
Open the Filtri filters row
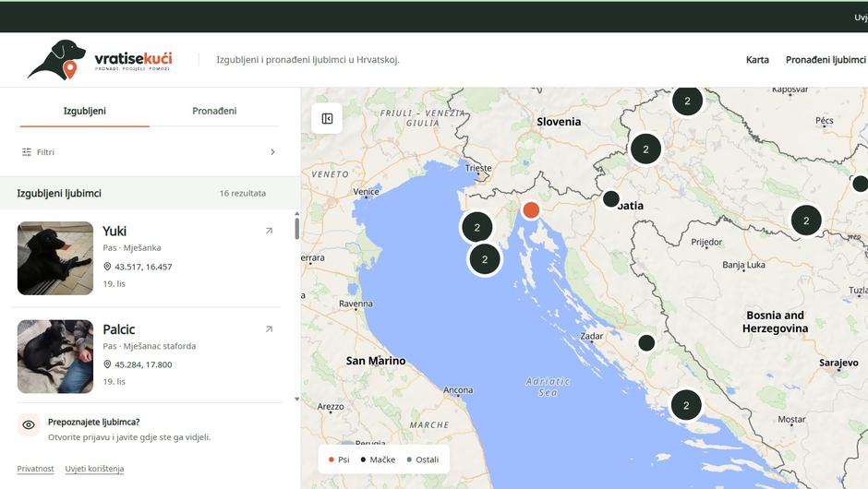coord(149,151)
